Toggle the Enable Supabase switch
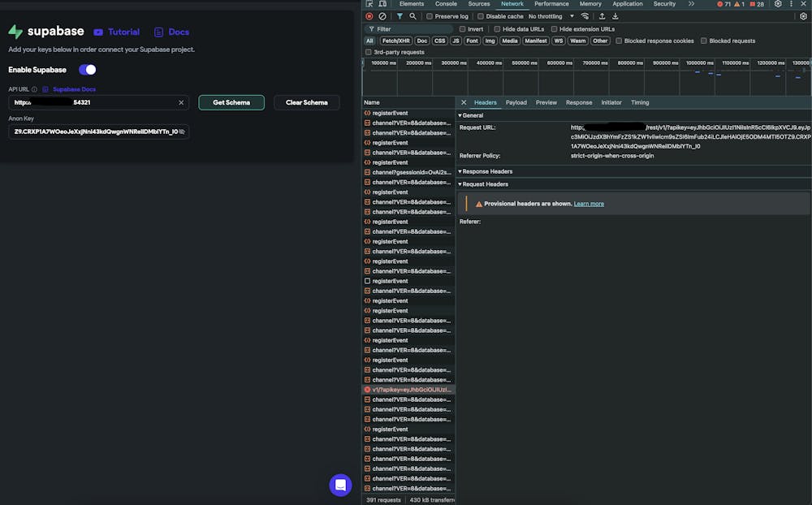 [x=87, y=70]
